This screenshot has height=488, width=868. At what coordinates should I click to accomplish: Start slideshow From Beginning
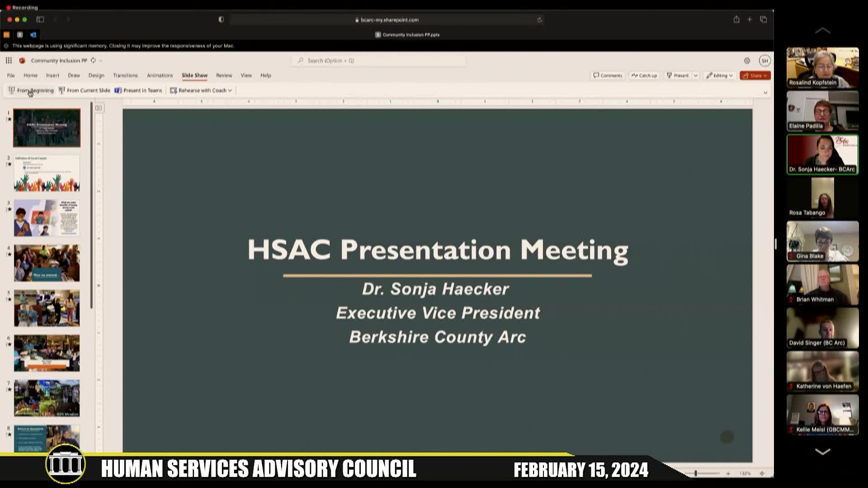pyautogui.click(x=31, y=90)
